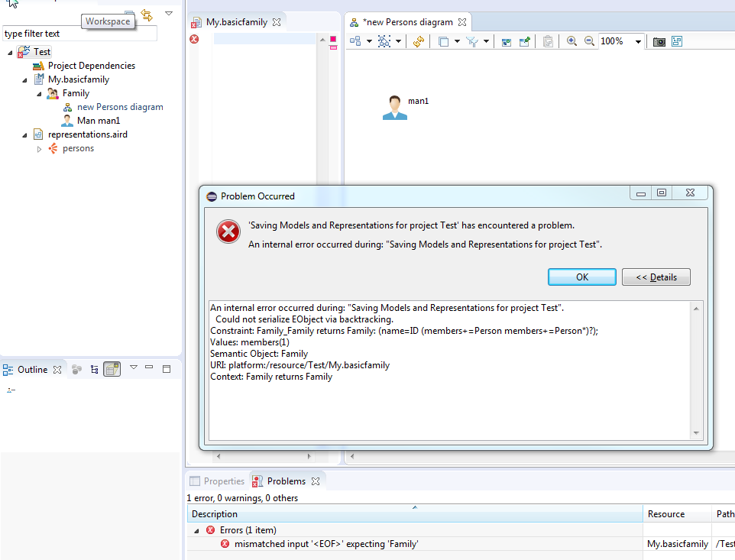735x560 pixels.
Task: Collapse the representations.aird tree node
Action: [25, 135]
